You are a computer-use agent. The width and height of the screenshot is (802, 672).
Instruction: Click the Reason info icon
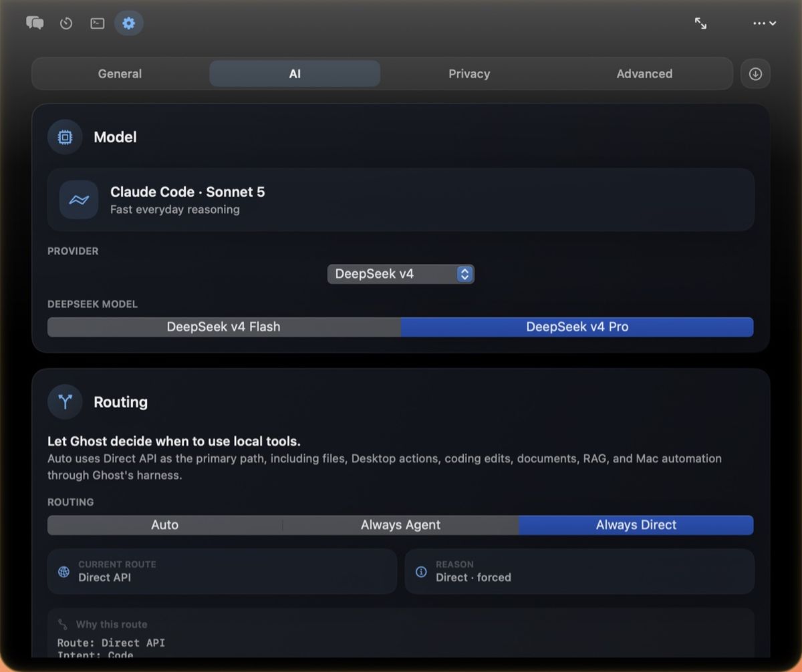pos(421,572)
